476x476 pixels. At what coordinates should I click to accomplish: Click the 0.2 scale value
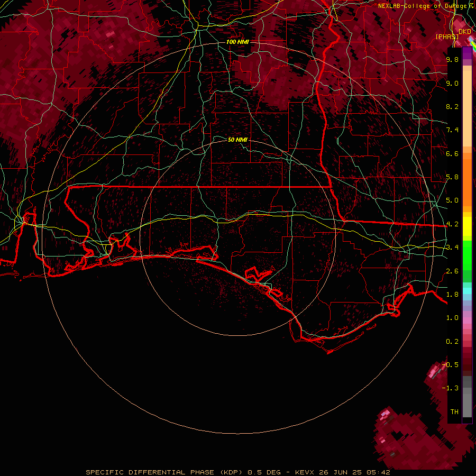(452, 342)
